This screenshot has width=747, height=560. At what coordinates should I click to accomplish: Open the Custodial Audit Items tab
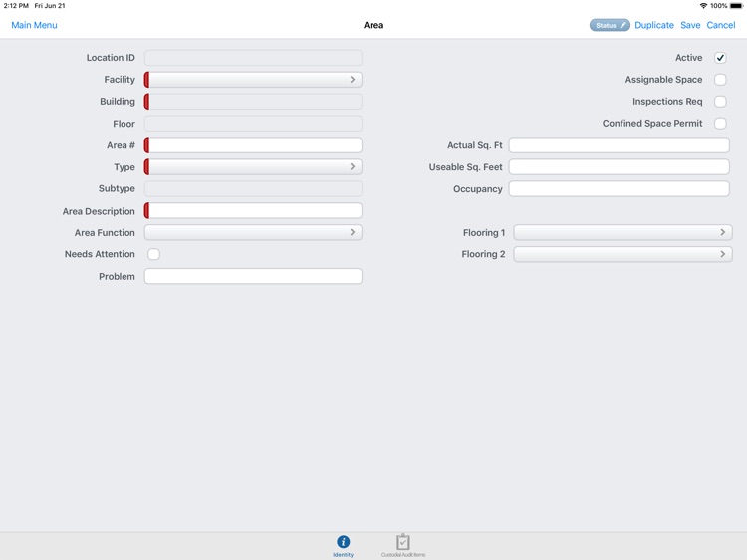(x=403, y=546)
